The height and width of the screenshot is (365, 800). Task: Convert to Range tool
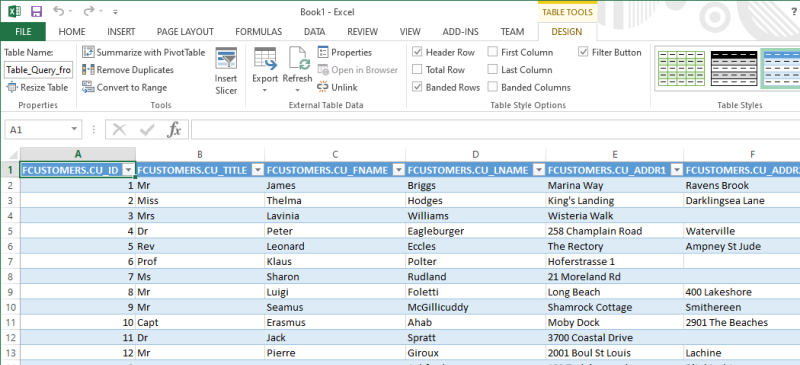click(125, 87)
